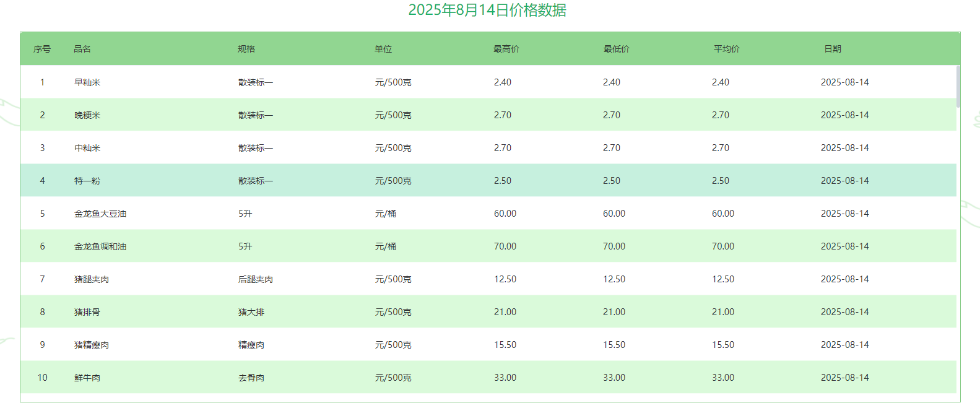Click average price 2.50 for 特一粉
The width and height of the screenshot is (980, 408).
[721, 181]
